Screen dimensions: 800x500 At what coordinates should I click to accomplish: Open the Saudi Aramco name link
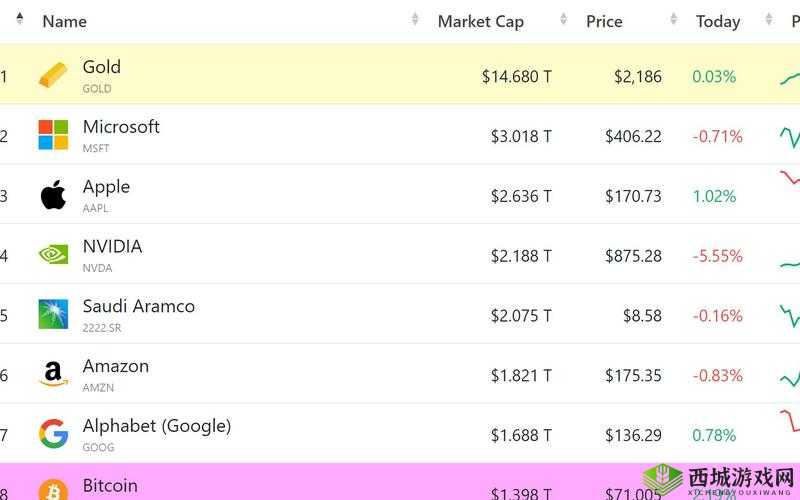click(x=138, y=306)
